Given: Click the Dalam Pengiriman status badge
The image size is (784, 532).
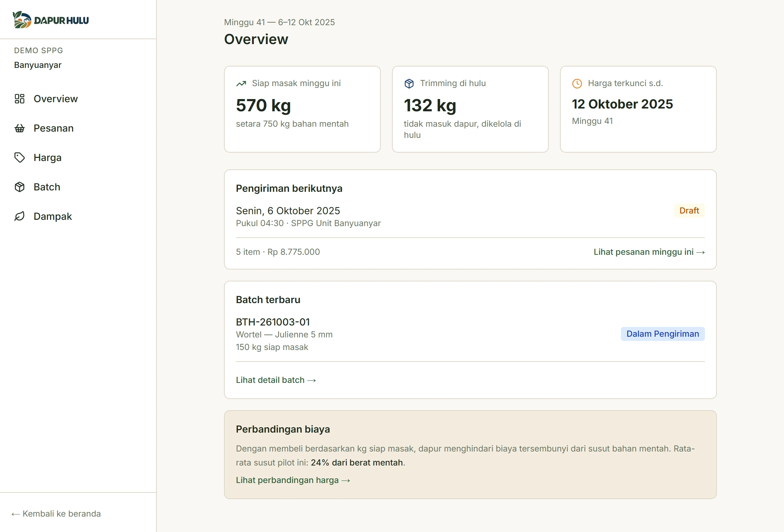Looking at the screenshot, I should (663, 334).
